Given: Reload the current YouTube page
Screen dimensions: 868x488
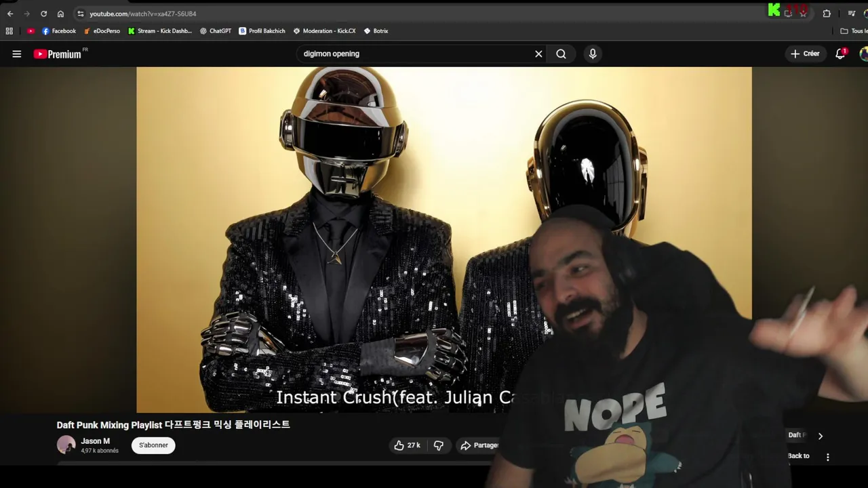Looking at the screenshot, I should [x=43, y=14].
